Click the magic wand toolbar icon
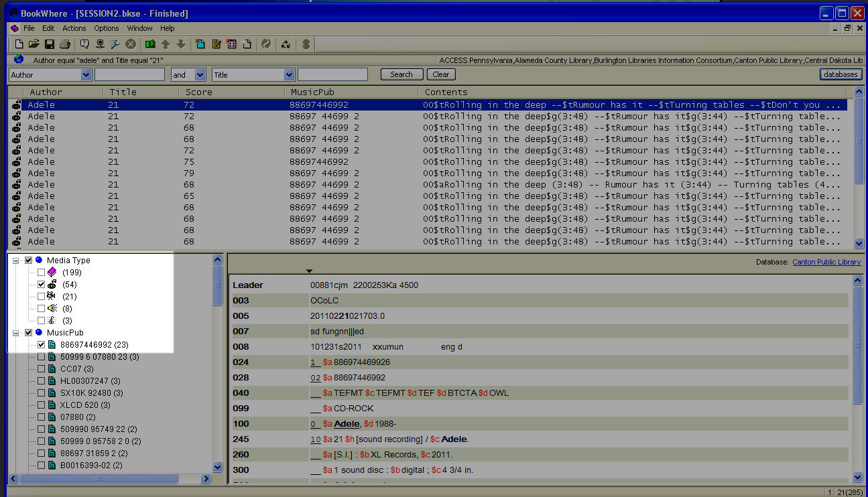Image resolution: width=868 pixels, height=497 pixels. [115, 44]
